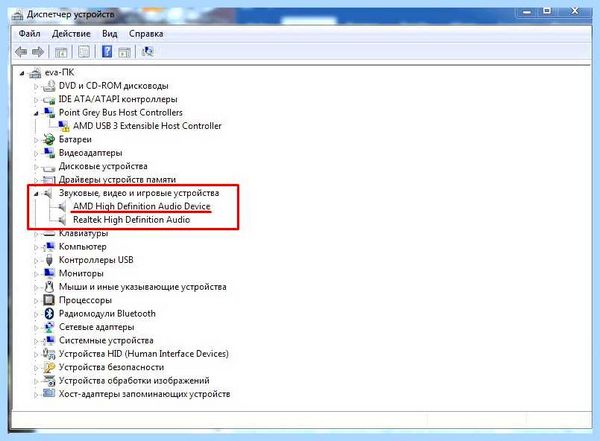600x441 pixels.
Task: Select Звуковые, видео и игровые устройства text
Action: [x=139, y=193]
